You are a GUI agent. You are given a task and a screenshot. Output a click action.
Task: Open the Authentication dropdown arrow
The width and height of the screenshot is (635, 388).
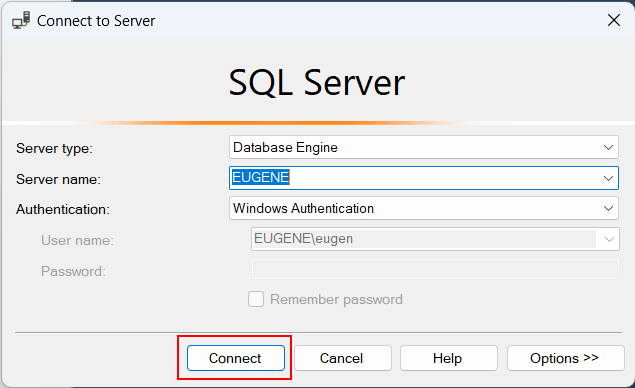pyautogui.click(x=608, y=209)
